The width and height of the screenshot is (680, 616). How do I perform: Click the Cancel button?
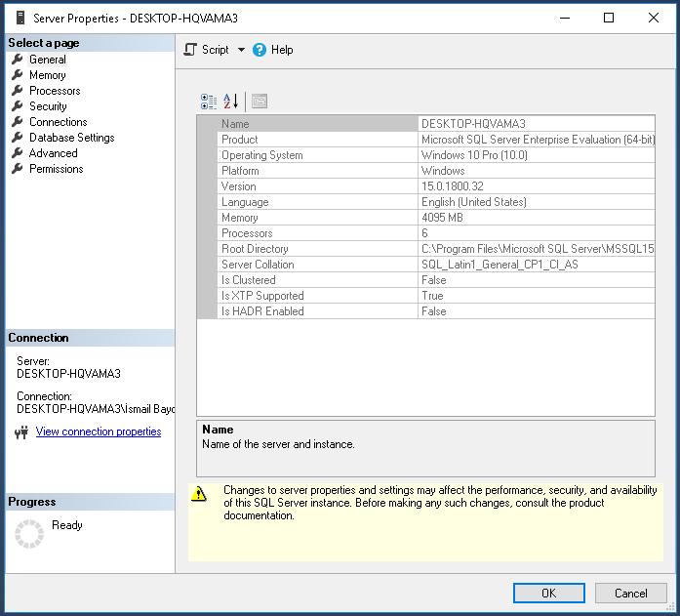point(630,593)
